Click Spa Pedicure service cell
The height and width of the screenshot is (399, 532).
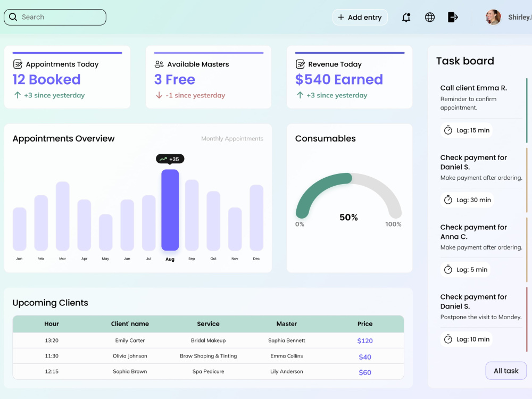209,371
